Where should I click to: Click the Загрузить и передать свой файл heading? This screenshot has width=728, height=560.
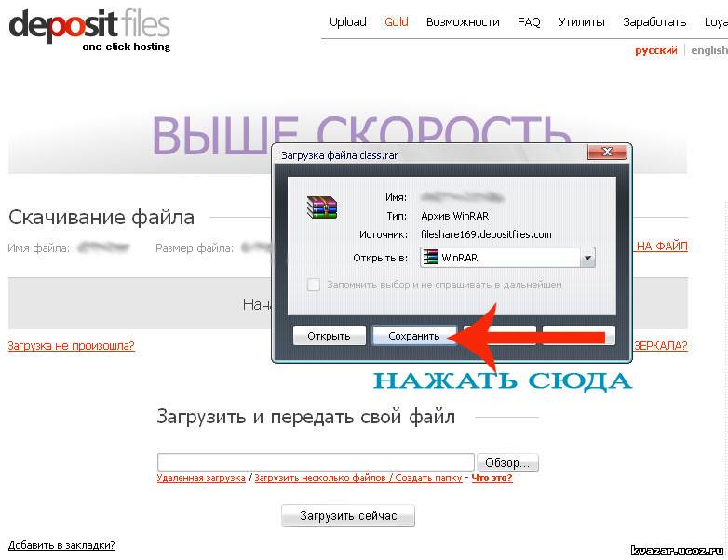coord(305,417)
